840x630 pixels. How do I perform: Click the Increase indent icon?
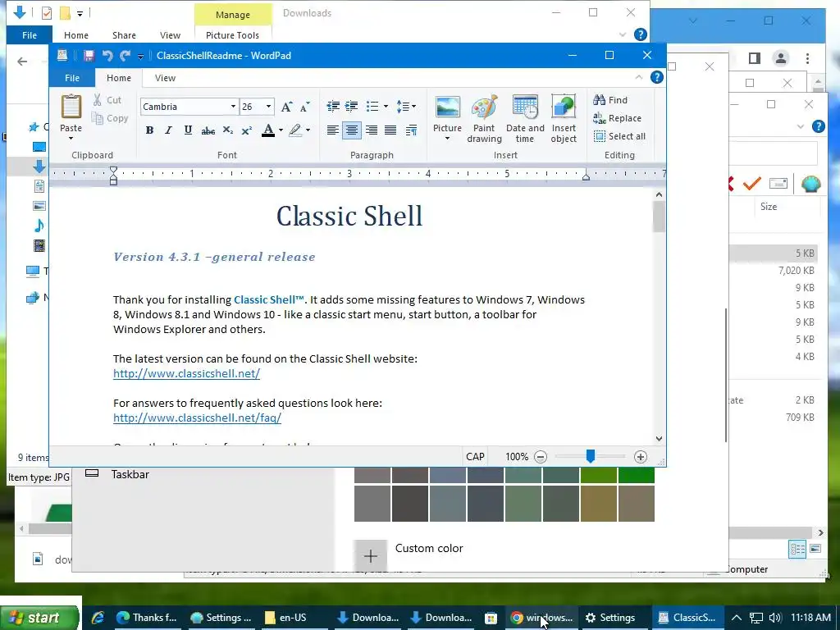pyautogui.click(x=351, y=106)
